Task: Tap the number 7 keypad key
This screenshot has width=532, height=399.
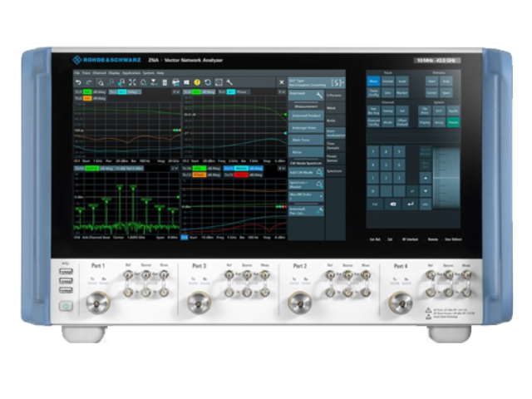Action: coord(373,152)
